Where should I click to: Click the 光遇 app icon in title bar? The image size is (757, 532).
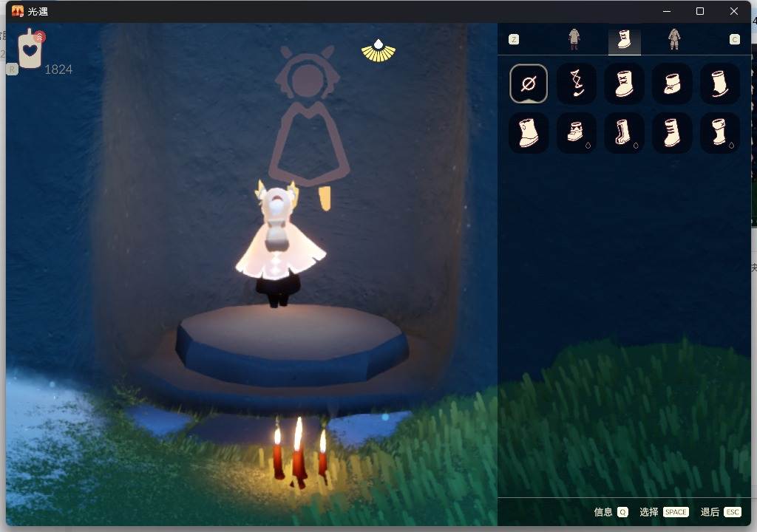coord(18,11)
